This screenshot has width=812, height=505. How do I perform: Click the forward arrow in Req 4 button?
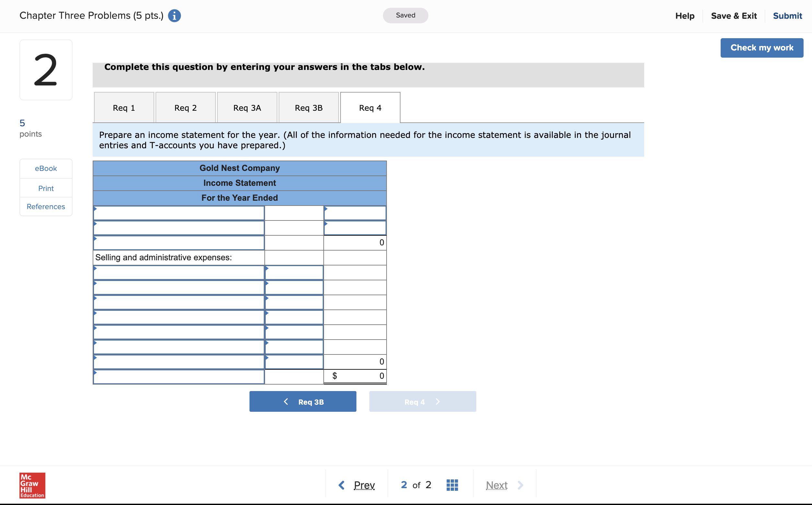[x=438, y=401]
